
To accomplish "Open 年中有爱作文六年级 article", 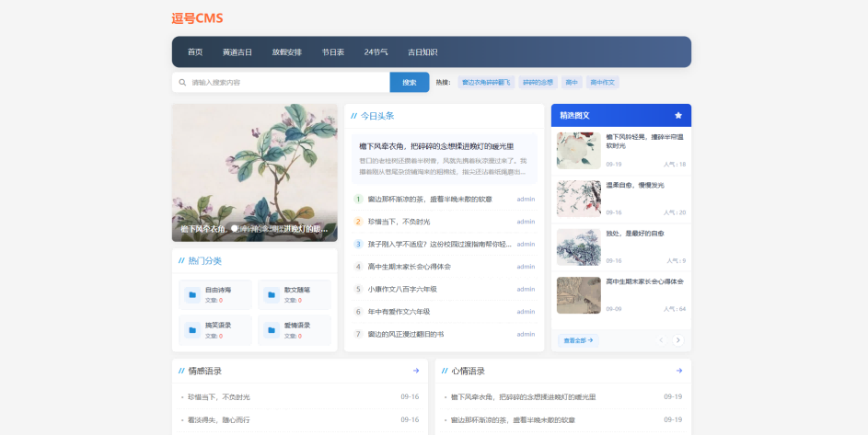I will click(399, 312).
